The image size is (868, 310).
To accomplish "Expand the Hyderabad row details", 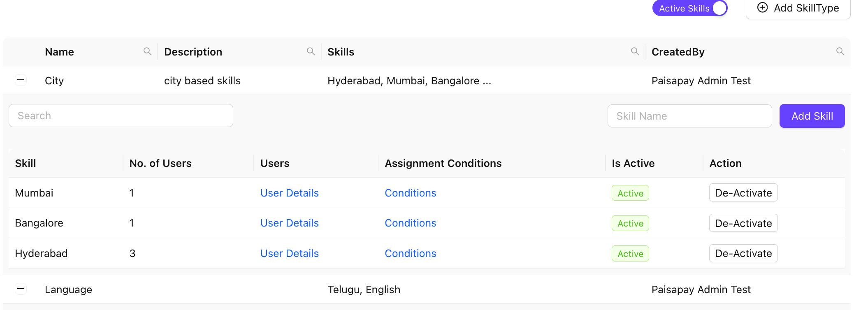I will [x=41, y=253].
